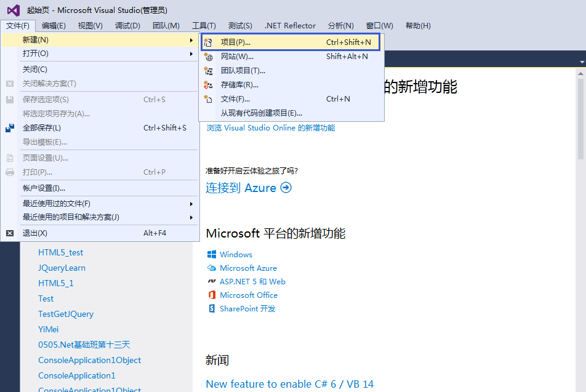
Task: Click the Windows logo icon
Action: 212,255
